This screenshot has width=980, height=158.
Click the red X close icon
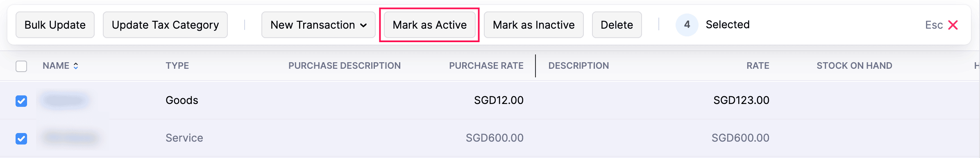pyautogui.click(x=953, y=25)
